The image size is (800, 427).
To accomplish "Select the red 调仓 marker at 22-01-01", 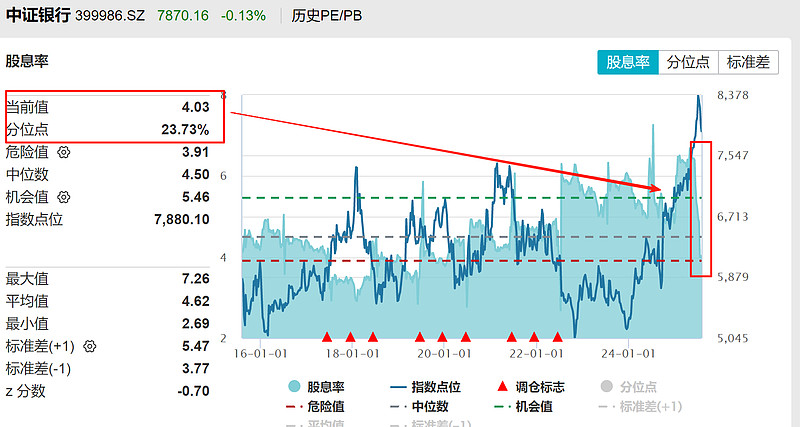I will [534, 337].
